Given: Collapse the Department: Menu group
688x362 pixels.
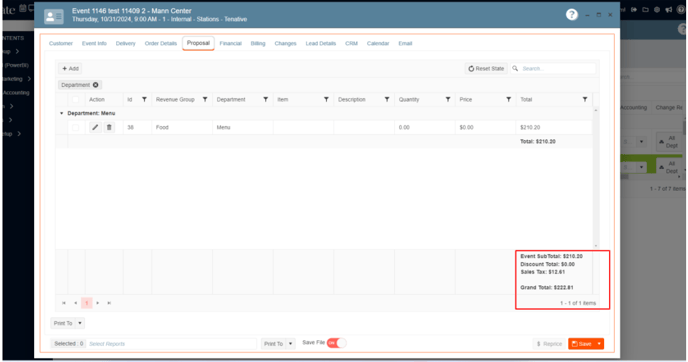Looking at the screenshot, I should [x=61, y=113].
